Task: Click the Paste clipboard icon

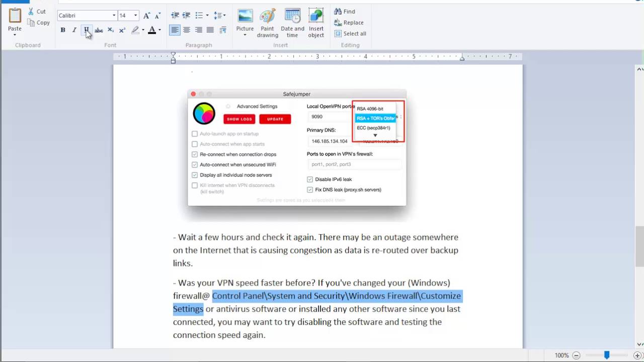Action: 15,16
